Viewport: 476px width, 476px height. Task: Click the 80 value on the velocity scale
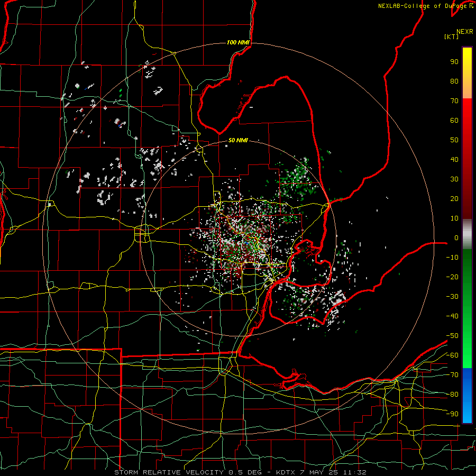pyautogui.click(x=454, y=81)
